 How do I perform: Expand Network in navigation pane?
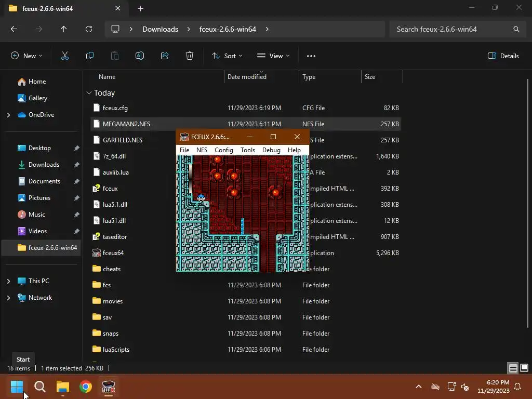(8, 298)
